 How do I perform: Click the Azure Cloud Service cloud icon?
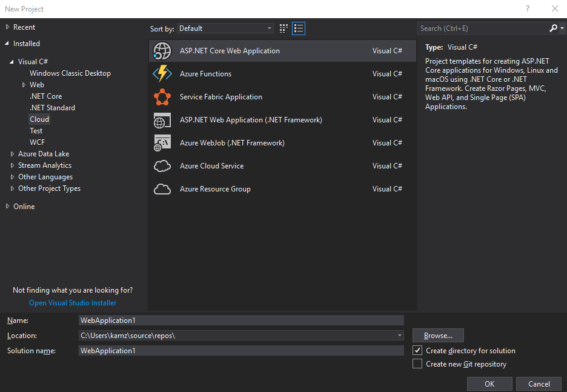click(x=162, y=166)
